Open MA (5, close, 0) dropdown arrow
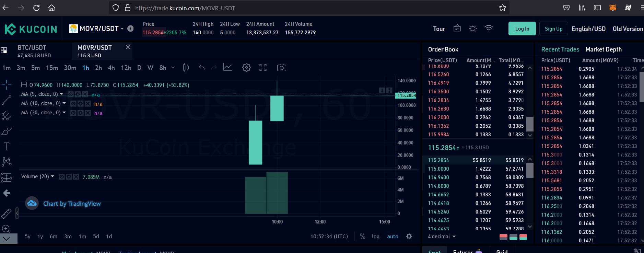This screenshot has height=253, width=644. 61,94
